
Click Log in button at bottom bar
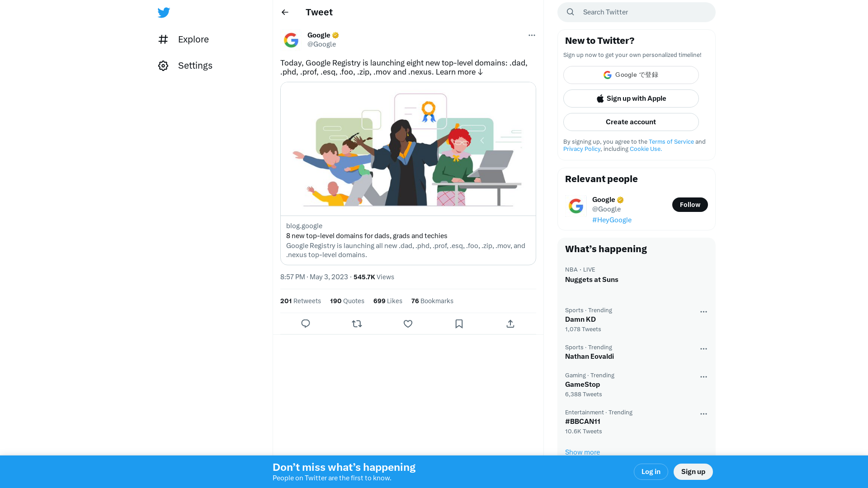tap(651, 471)
